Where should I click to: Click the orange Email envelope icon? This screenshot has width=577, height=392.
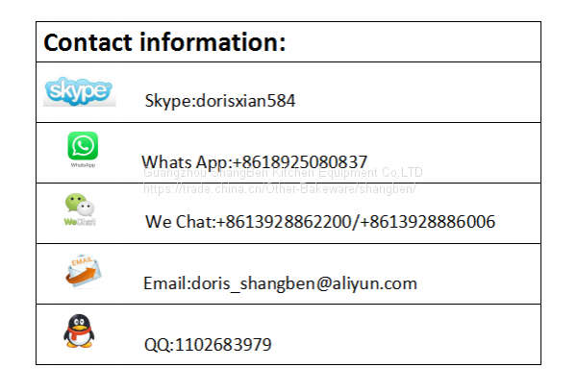(x=83, y=272)
